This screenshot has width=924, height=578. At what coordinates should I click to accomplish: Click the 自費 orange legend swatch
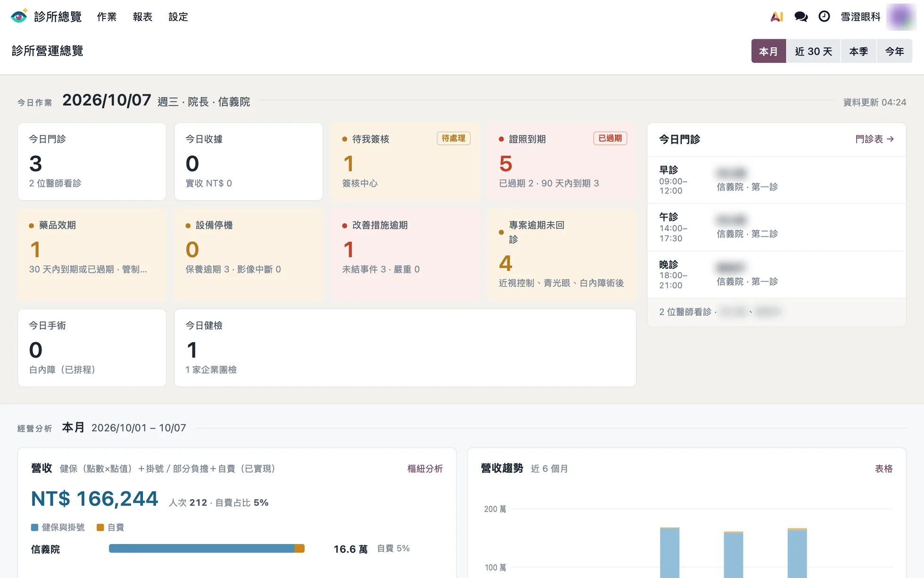tap(100, 527)
